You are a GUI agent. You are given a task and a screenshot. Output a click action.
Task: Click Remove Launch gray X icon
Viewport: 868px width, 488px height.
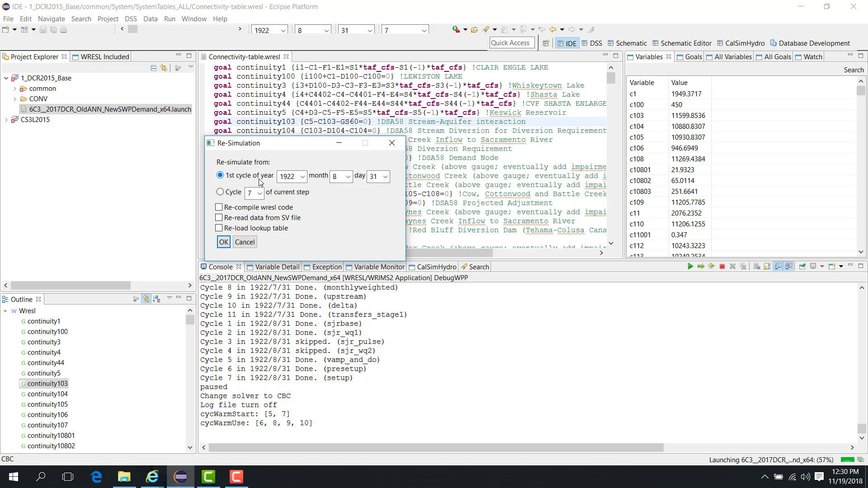(732, 267)
